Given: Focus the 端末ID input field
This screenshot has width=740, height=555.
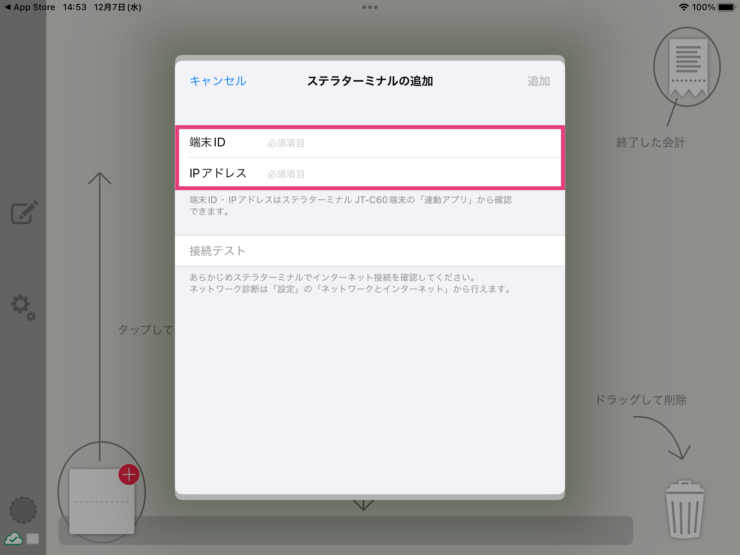Looking at the screenshot, I should 370,143.
